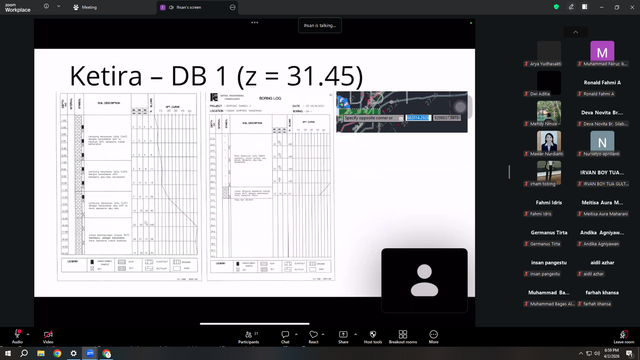
Task: Select the purple M tile of Muhammad Fairuz
Action: (602, 52)
